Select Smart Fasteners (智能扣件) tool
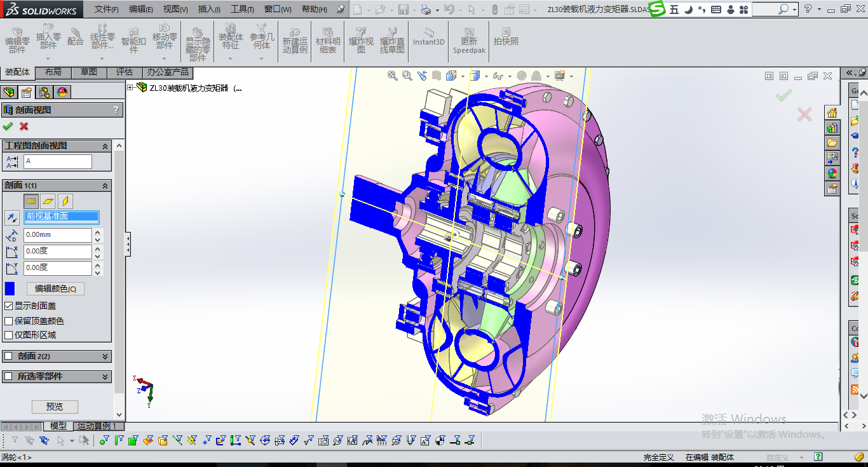This screenshot has width=868, height=467. pyautogui.click(x=133, y=41)
